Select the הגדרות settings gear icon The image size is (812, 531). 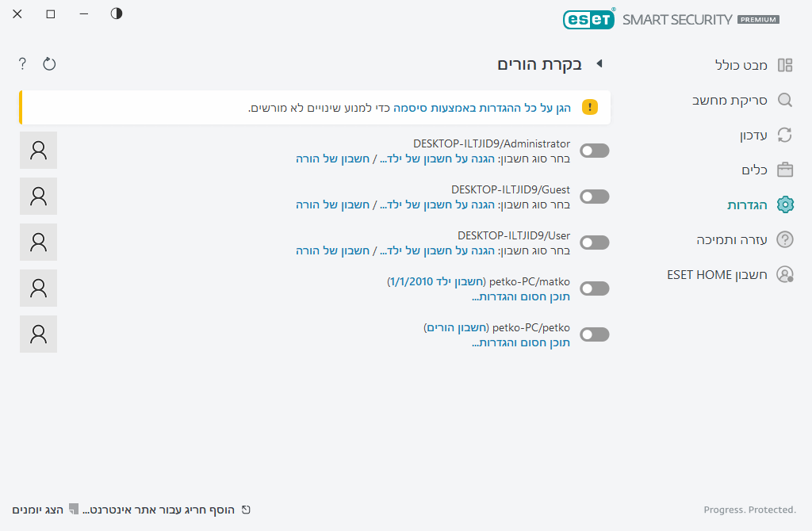pyautogui.click(x=785, y=204)
